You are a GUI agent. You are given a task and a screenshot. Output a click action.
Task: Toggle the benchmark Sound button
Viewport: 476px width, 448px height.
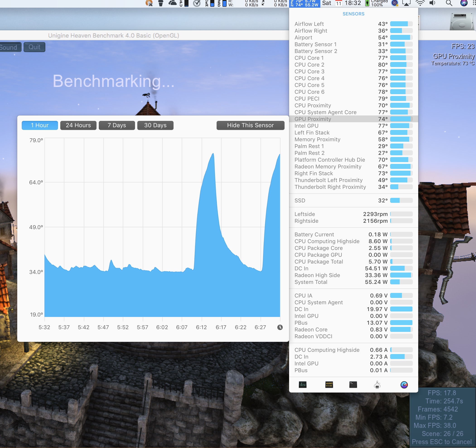coord(9,47)
